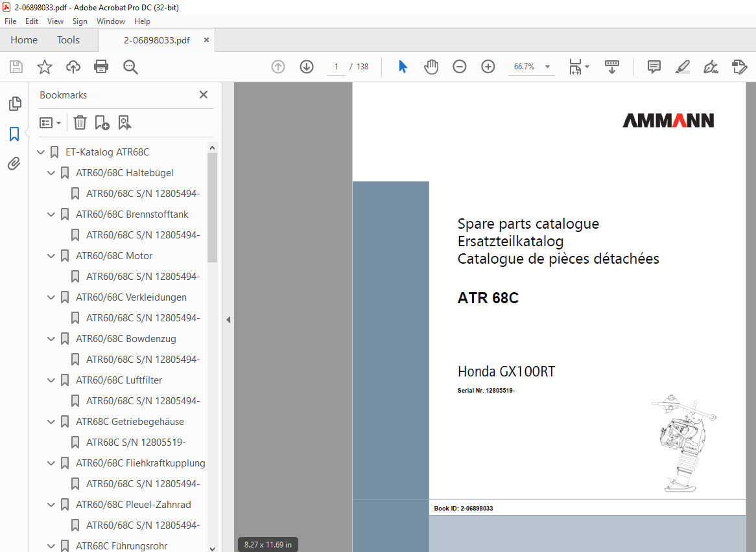
Task: Collapse ATR60/68C Brennstofftank bookmark
Action: click(51, 214)
